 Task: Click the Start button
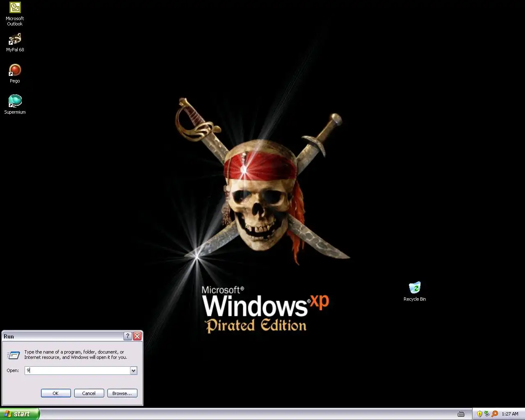pyautogui.click(x=20, y=414)
